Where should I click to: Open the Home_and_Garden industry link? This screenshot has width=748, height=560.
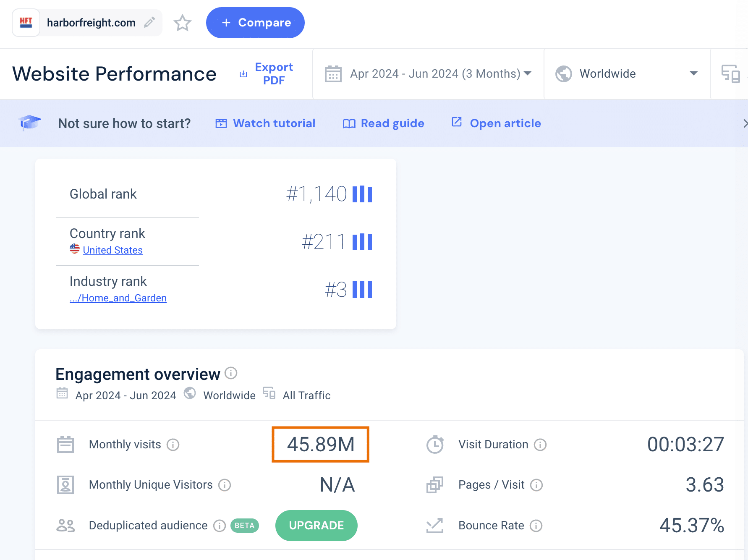[x=118, y=298]
